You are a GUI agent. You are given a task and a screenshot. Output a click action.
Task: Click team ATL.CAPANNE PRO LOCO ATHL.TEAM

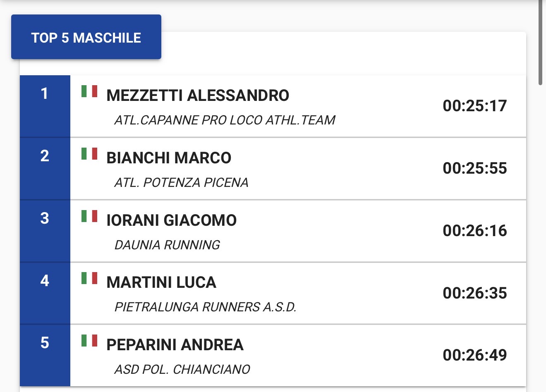[x=225, y=120]
